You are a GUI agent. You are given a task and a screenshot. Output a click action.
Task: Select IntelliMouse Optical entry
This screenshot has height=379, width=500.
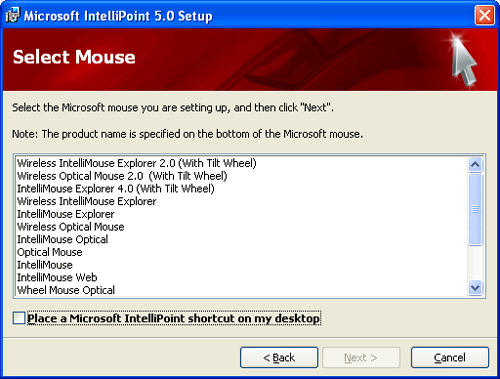click(63, 239)
